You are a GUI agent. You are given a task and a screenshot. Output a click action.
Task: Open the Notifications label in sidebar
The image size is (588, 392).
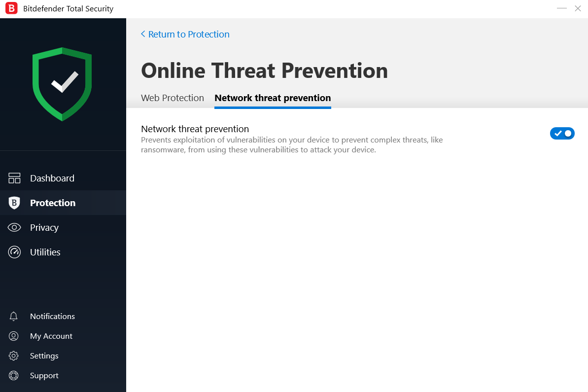click(x=53, y=316)
